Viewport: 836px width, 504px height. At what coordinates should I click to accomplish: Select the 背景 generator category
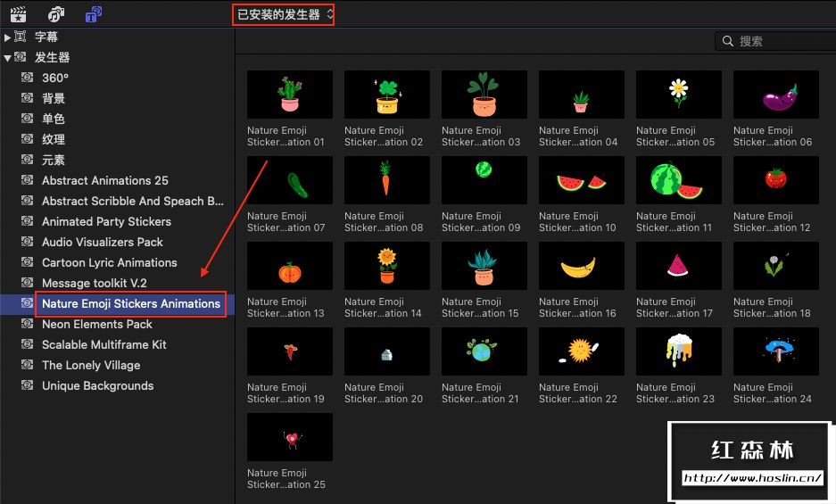[x=117, y=98]
